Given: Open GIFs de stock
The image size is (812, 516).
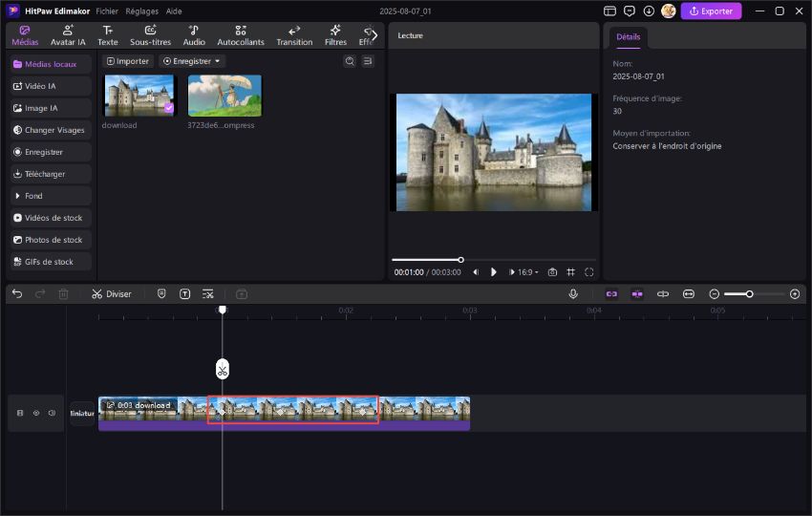Looking at the screenshot, I should (51, 262).
